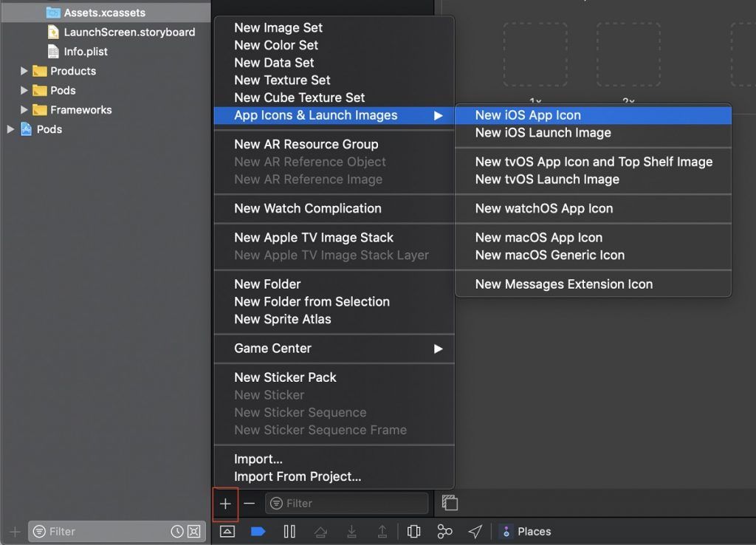Choose Import From Project...

point(334,476)
